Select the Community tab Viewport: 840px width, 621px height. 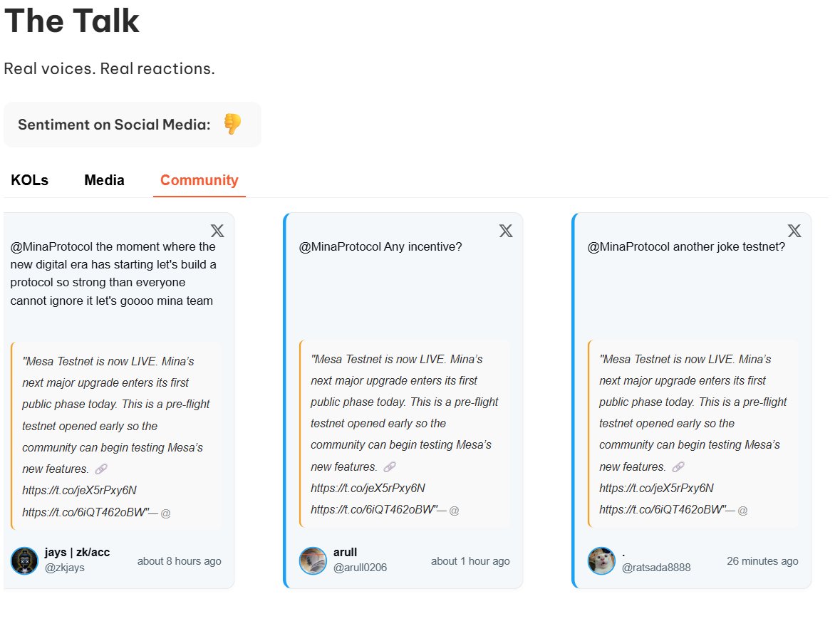coord(199,180)
